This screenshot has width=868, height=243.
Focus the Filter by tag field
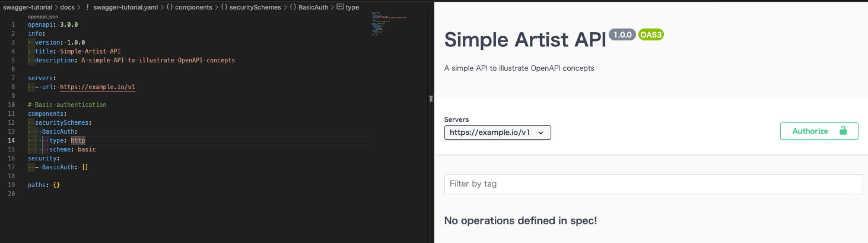[653, 184]
